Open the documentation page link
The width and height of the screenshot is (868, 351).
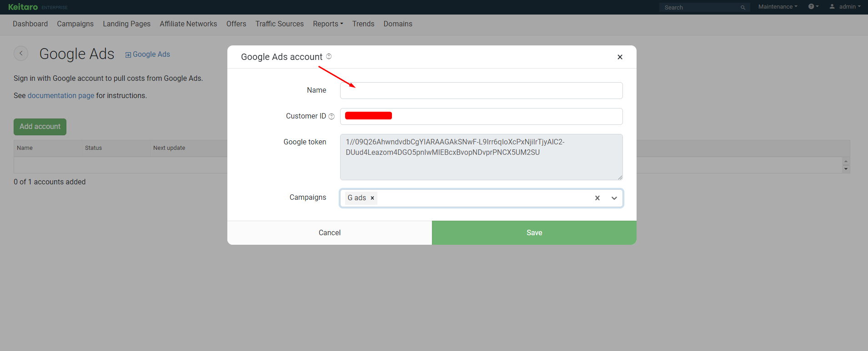[61, 95]
